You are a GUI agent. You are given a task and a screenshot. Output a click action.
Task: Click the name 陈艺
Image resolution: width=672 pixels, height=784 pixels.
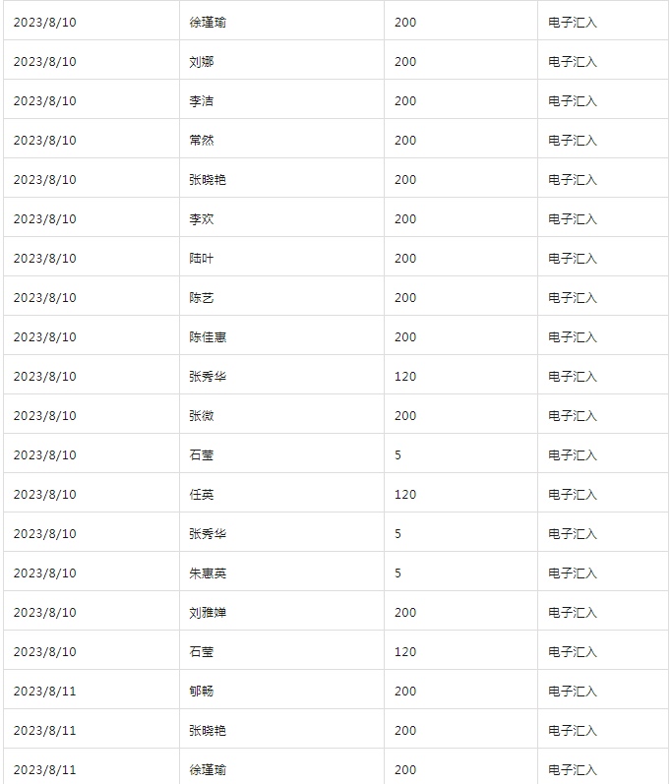202,298
